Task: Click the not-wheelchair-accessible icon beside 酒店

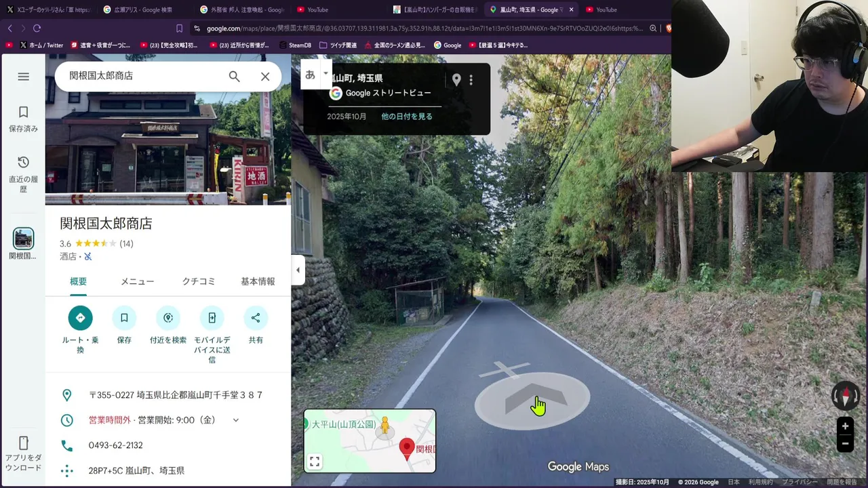Action: click(x=87, y=257)
